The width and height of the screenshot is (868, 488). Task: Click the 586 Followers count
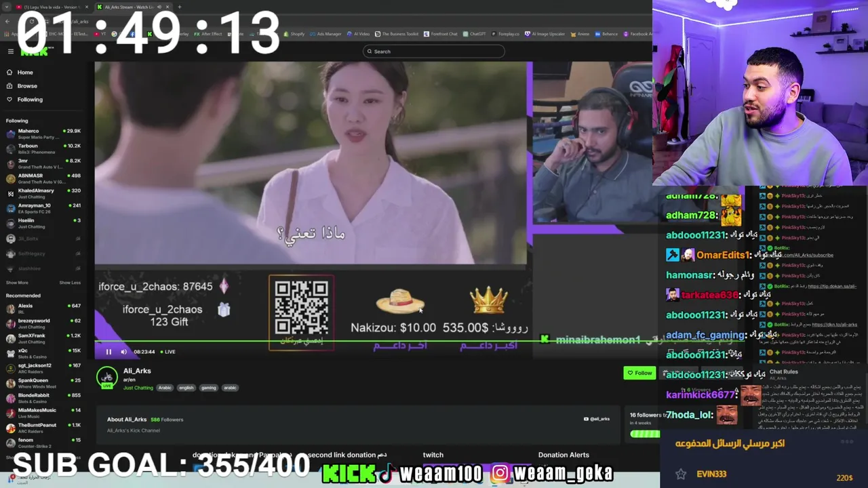pos(167,420)
